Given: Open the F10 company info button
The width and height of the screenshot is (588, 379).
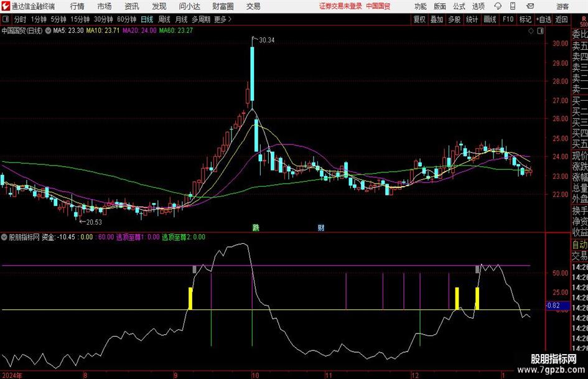Looking at the screenshot, I should click(508, 19).
